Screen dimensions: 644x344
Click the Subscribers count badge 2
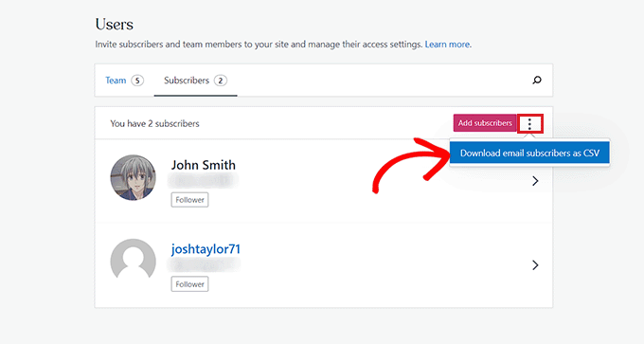221,81
